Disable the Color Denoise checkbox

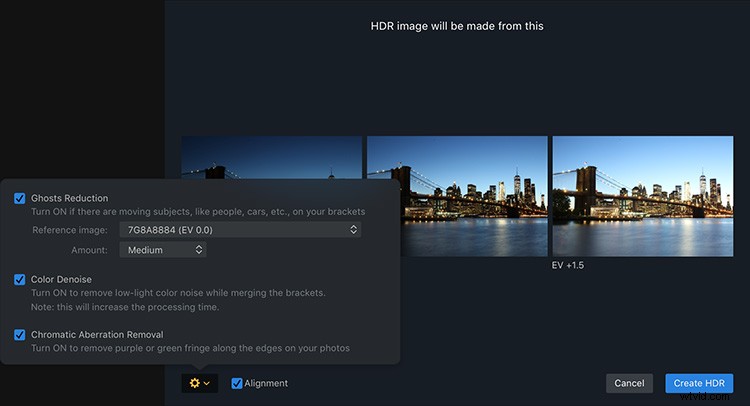tap(20, 279)
